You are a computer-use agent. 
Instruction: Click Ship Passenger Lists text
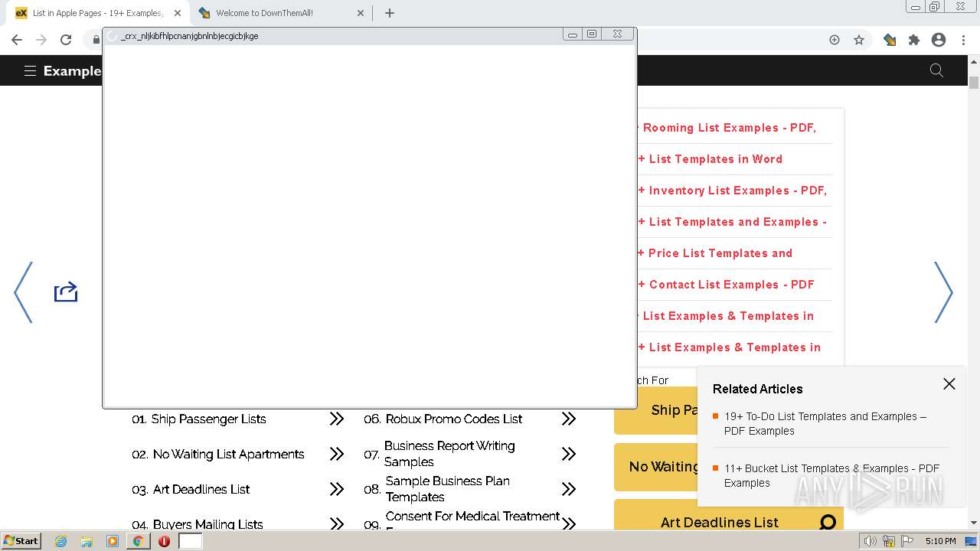(x=208, y=419)
